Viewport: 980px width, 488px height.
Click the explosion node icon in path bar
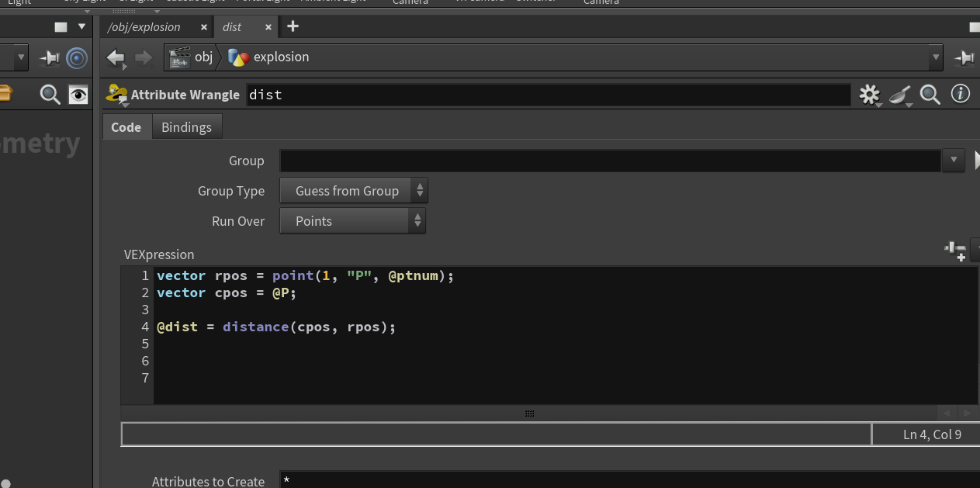click(238, 57)
